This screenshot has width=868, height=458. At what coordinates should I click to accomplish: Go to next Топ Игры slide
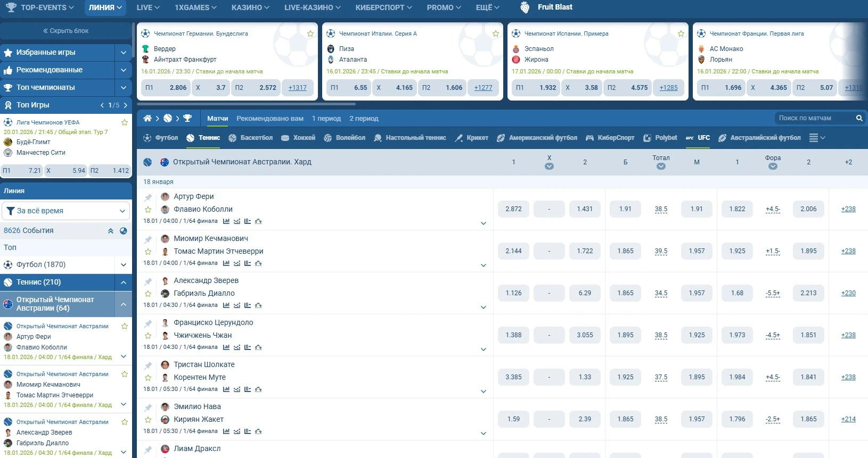[x=126, y=105]
